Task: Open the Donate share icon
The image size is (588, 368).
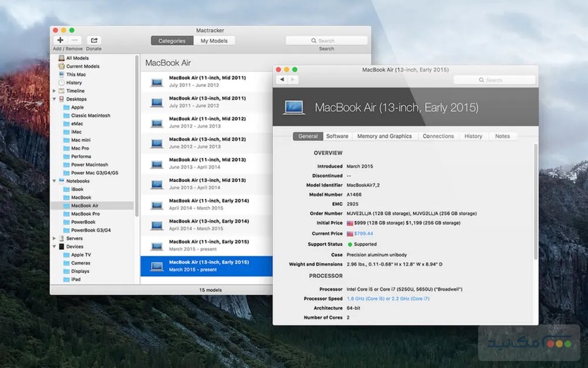Action: [x=93, y=39]
